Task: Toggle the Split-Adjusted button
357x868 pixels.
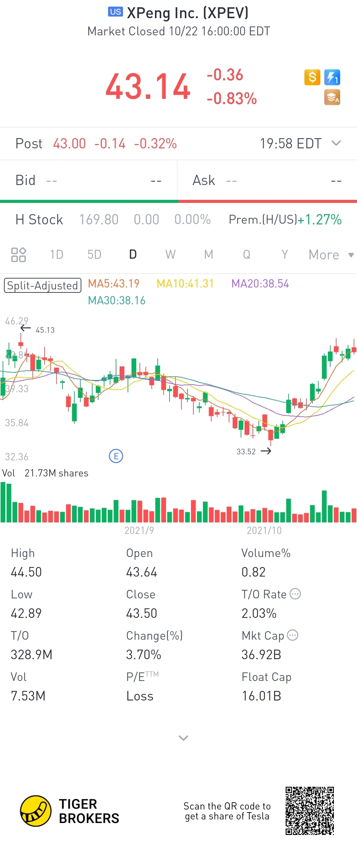Action: click(x=42, y=285)
